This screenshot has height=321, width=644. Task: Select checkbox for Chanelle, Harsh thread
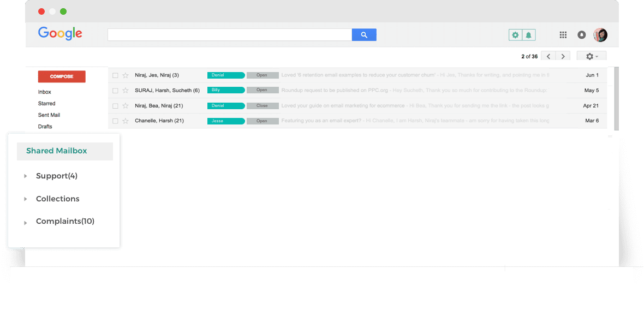pos(115,121)
